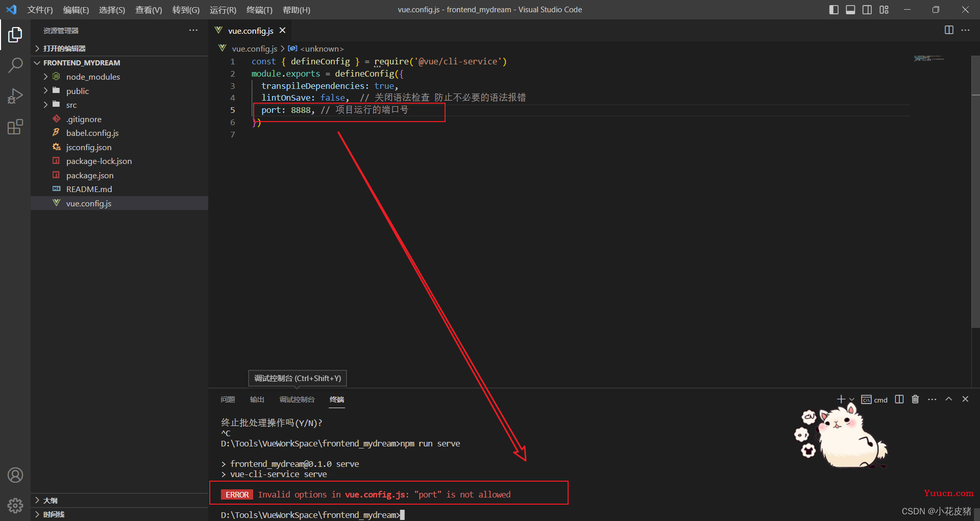Open the Accounts menu icon

click(15, 475)
